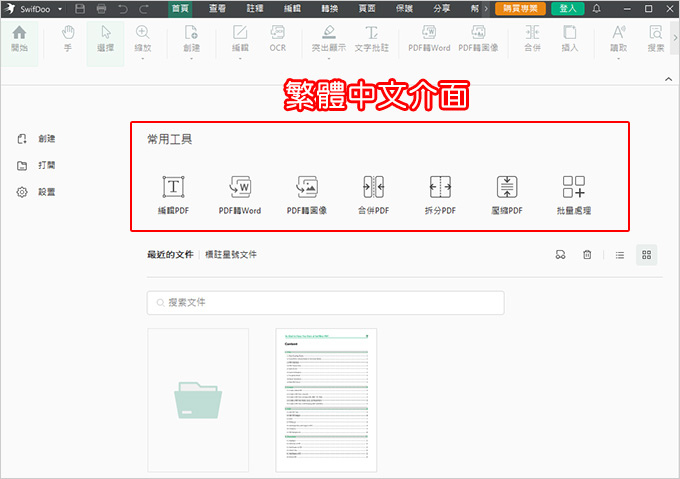
Task: Click the save icon in title bar
Action: tap(80, 9)
